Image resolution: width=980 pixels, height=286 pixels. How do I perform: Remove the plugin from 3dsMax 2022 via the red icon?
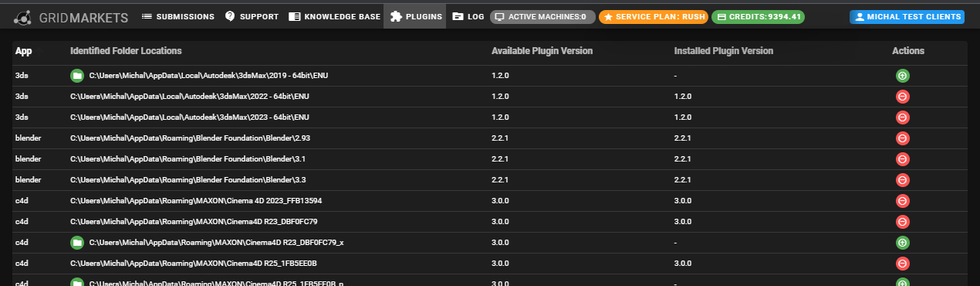point(903,97)
